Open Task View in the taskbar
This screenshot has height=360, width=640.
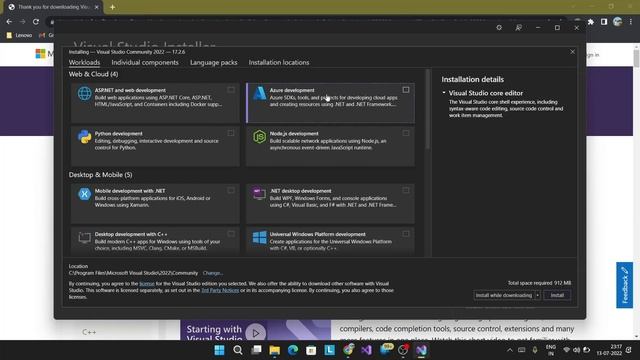pos(256,350)
